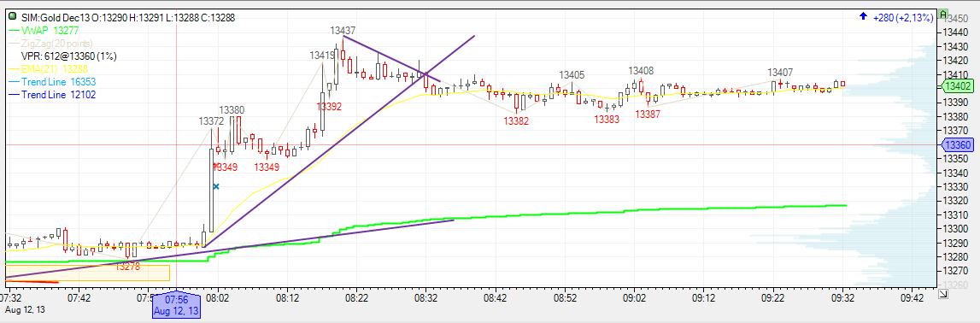Click the 07:56 Aug 12, 13 crosshair time label

pos(176,306)
